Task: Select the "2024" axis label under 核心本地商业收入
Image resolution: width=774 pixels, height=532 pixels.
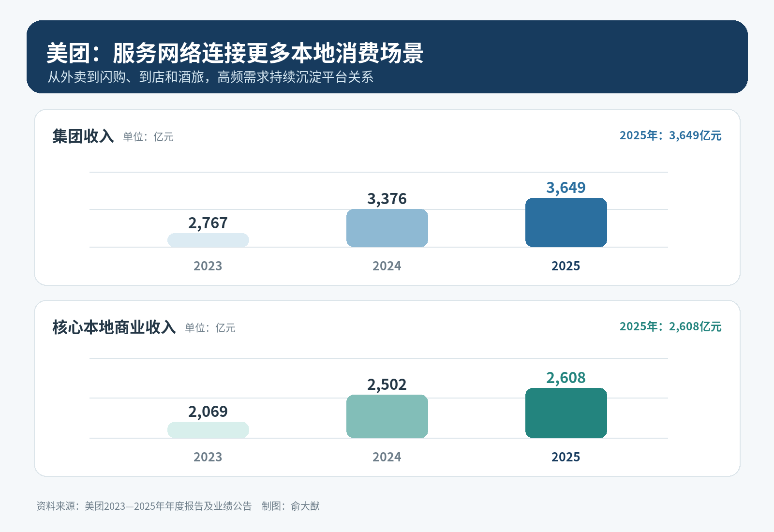Action: (387, 457)
